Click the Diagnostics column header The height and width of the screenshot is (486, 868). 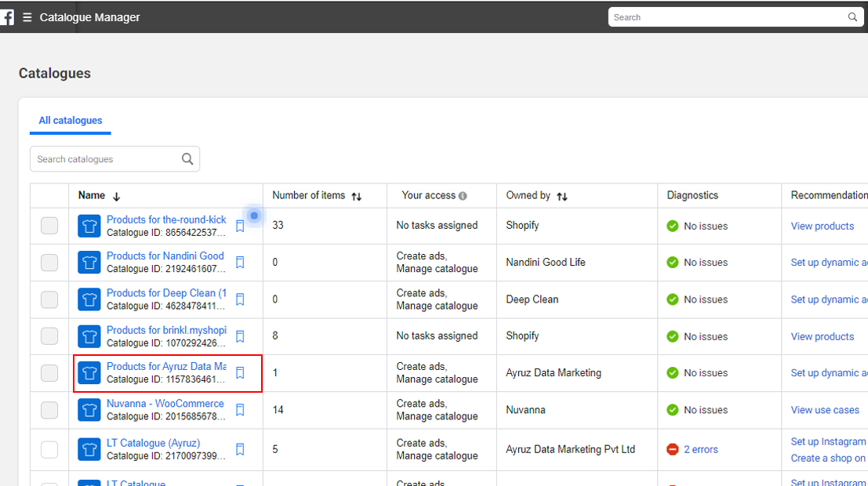[x=692, y=195]
